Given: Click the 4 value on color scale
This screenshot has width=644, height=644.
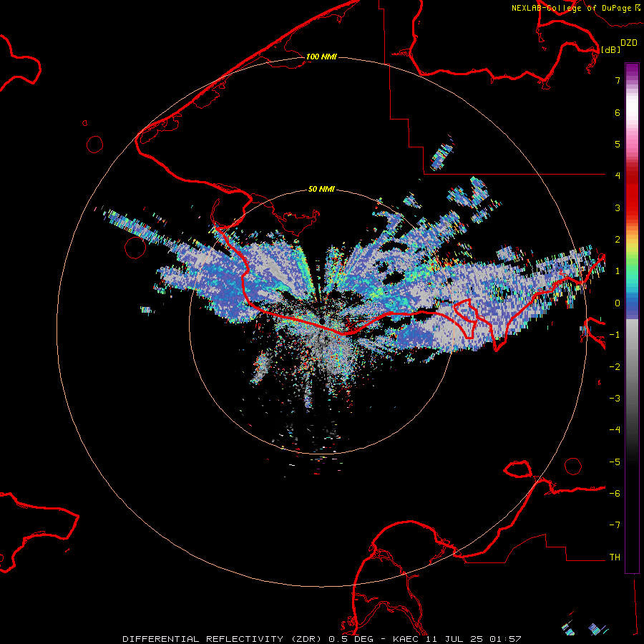Looking at the screenshot, I should pyautogui.click(x=618, y=176).
